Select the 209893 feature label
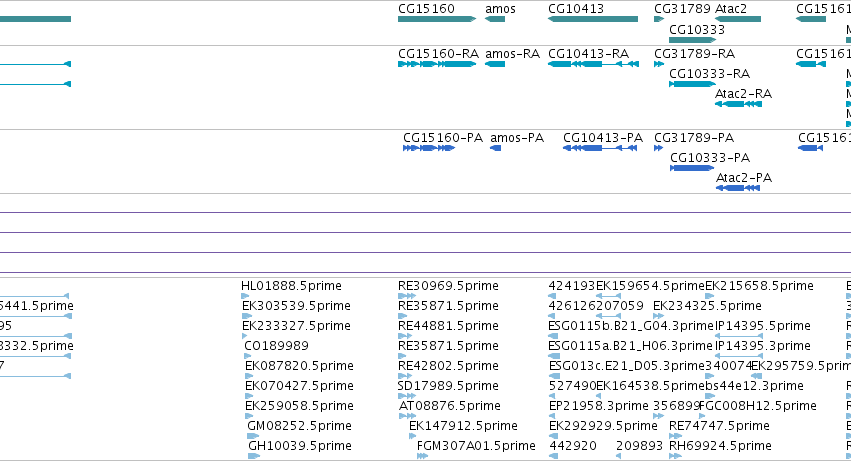The image size is (851, 461). [639, 446]
